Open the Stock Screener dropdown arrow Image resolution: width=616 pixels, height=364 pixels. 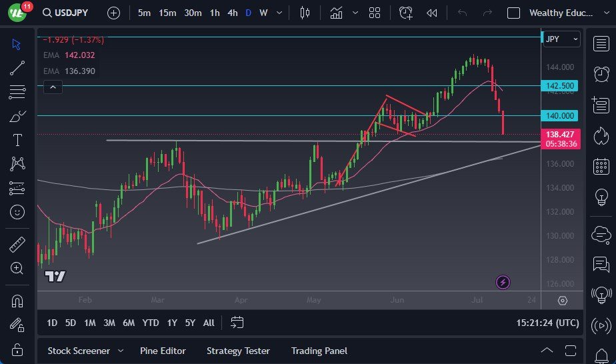(x=121, y=351)
